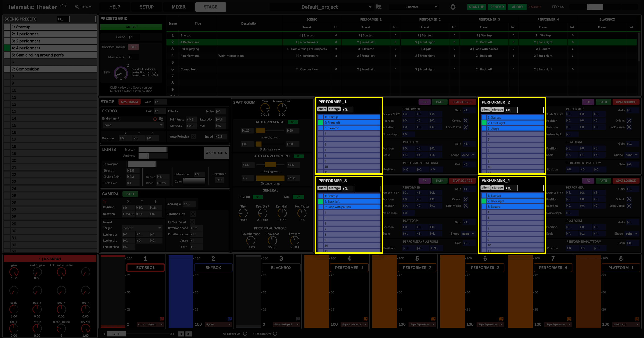Screen dimensions: 644x338
Task: Open the Lookat Target 'center' dropdown
Action: point(142,228)
